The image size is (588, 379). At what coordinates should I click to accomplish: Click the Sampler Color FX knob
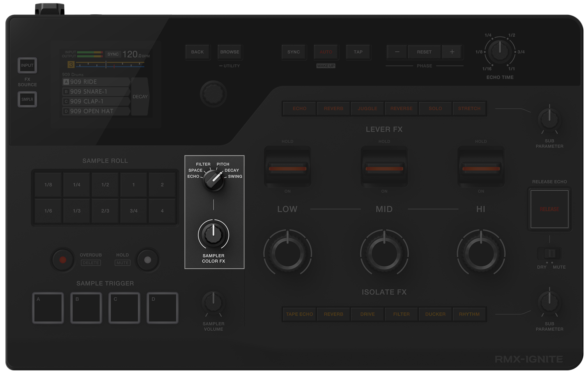(x=213, y=235)
